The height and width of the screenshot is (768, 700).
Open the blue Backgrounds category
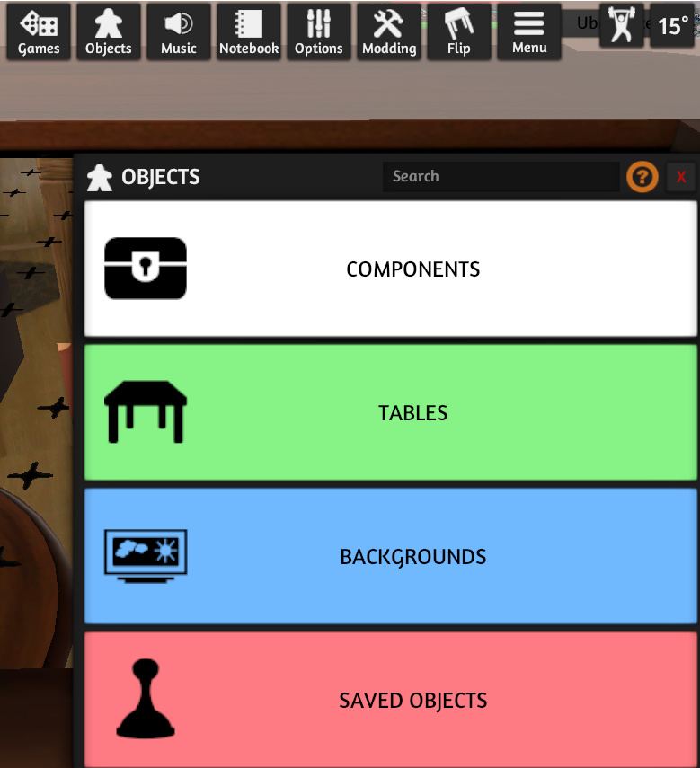pos(390,556)
